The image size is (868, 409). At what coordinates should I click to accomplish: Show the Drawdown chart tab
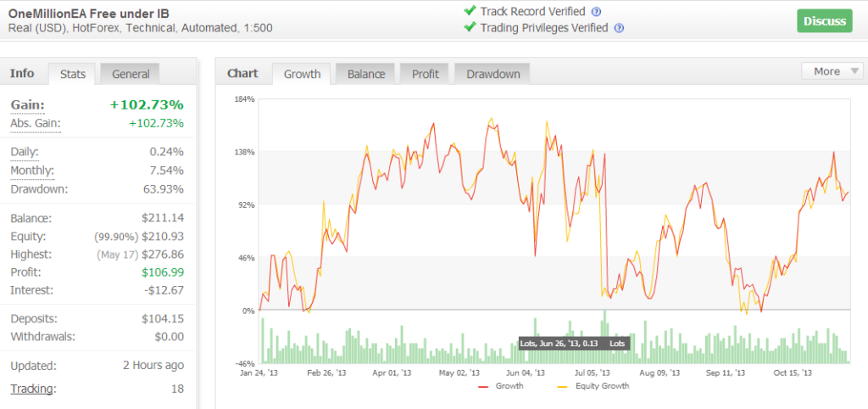tap(492, 74)
